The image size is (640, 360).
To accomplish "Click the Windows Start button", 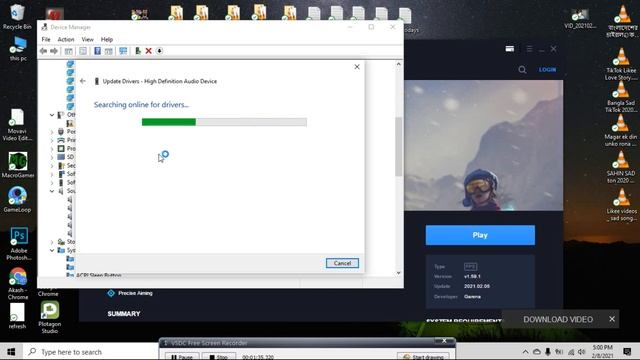I will [x=11, y=351].
